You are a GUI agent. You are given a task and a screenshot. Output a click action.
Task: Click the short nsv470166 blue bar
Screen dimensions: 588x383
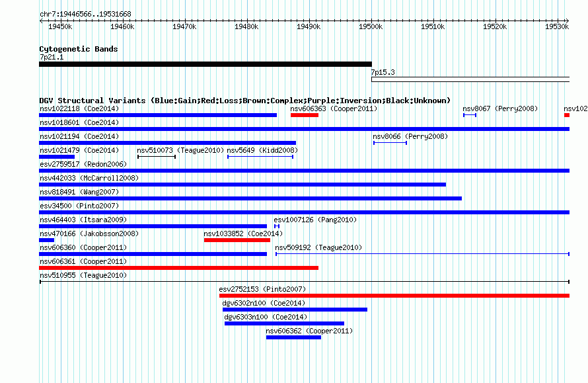46,240
